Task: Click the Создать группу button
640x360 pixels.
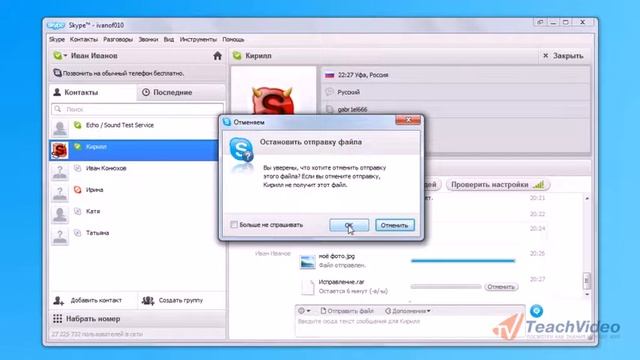Action: click(172, 300)
